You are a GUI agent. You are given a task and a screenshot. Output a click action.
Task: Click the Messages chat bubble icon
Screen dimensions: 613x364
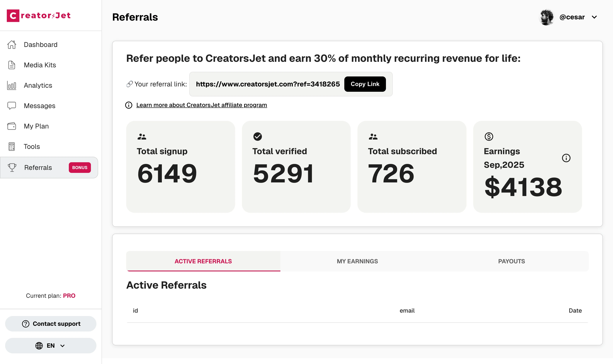11,106
